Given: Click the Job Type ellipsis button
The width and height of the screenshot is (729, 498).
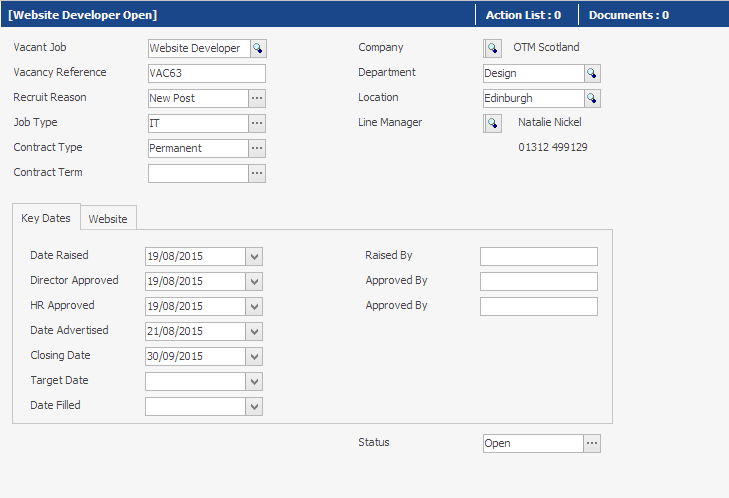Looking at the screenshot, I should [x=257, y=124].
